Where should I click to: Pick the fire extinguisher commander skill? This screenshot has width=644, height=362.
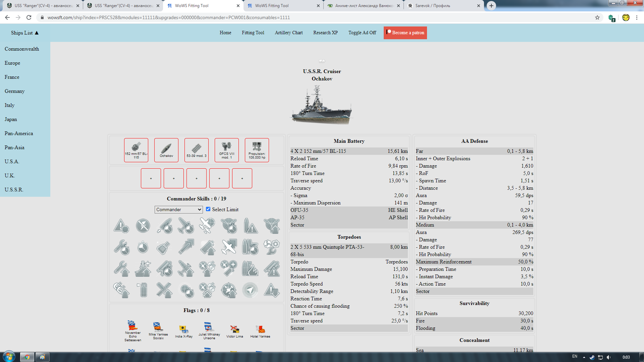tap(143, 290)
